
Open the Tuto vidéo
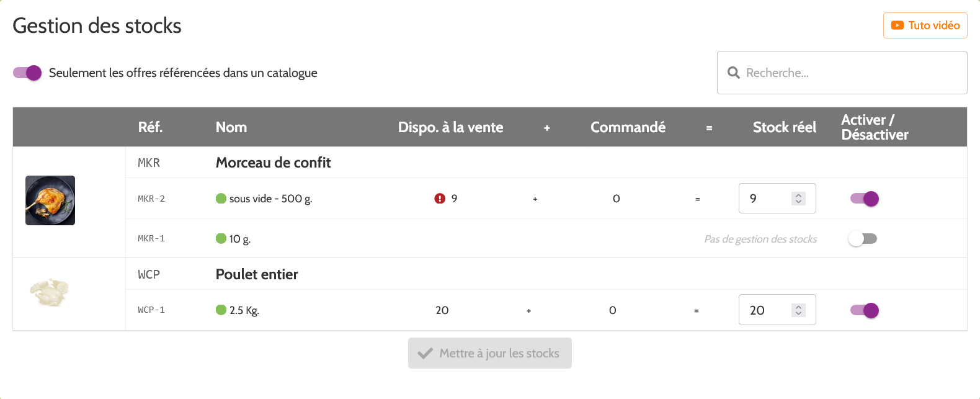925,25
